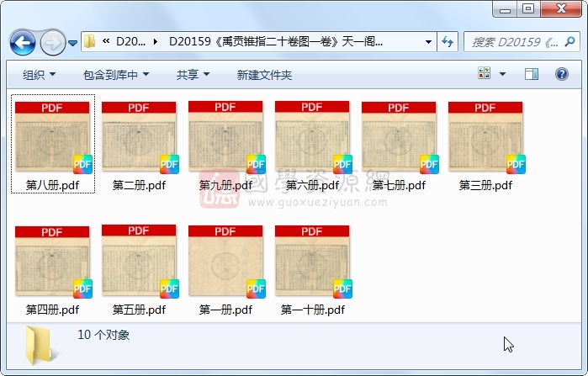Click the folder icon in details pane
Image resolution: width=588 pixels, height=376 pixels.
pyautogui.click(x=39, y=345)
